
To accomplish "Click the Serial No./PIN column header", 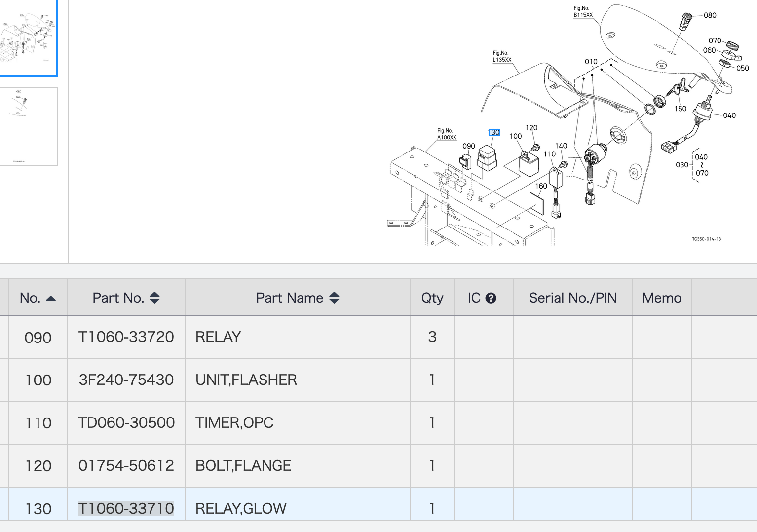I will pos(573,298).
